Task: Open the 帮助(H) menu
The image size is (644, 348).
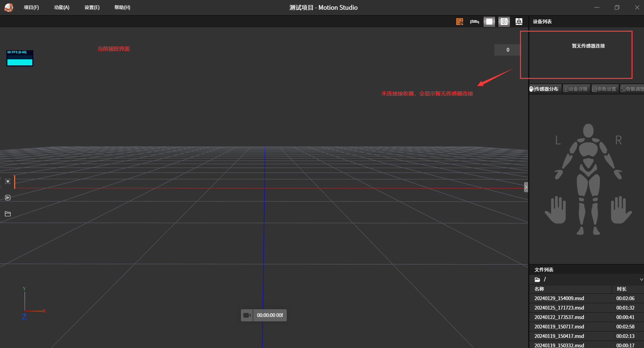Action: coord(122,7)
